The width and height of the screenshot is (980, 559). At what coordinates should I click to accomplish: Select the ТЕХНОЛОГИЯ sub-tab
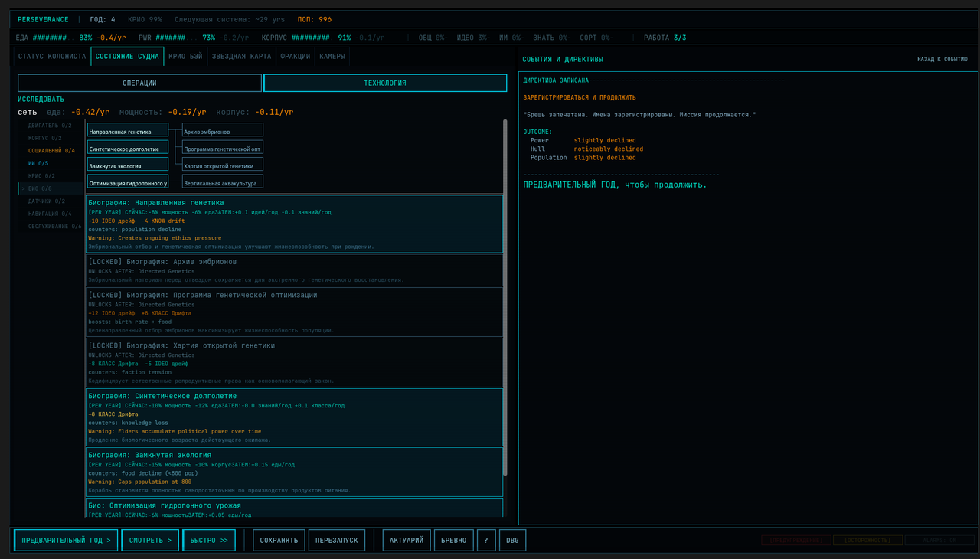385,83
